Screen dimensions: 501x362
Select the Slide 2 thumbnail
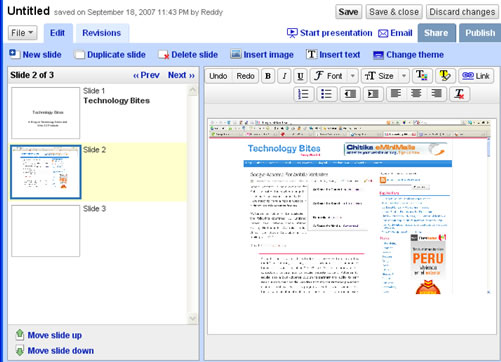(46, 172)
